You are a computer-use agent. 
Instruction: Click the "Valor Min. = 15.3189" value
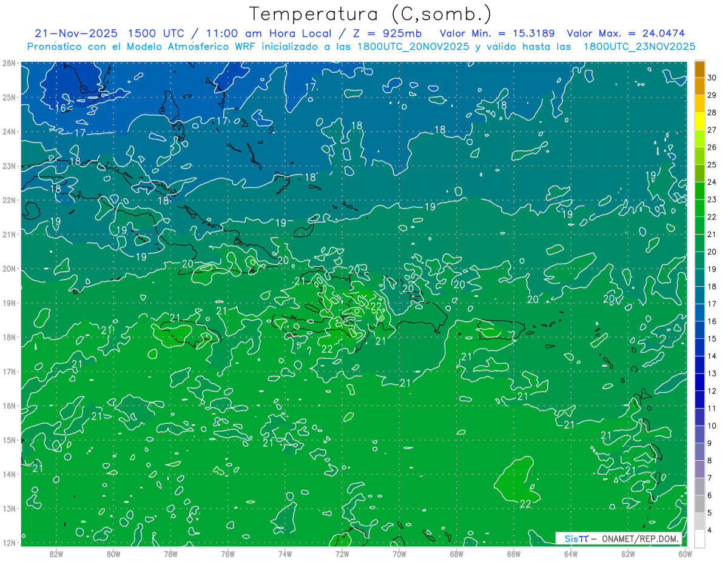coord(497,33)
